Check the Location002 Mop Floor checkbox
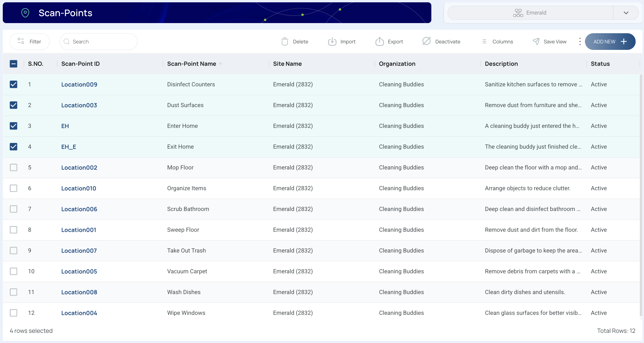The height and width of the screenshot is (343, 644). [13, 167]
